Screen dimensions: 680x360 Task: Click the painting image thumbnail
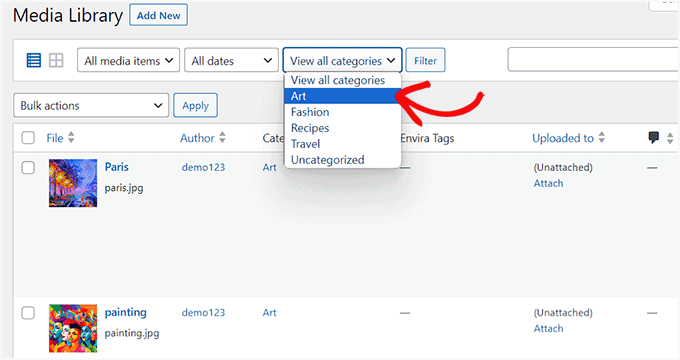pos(73,328)
